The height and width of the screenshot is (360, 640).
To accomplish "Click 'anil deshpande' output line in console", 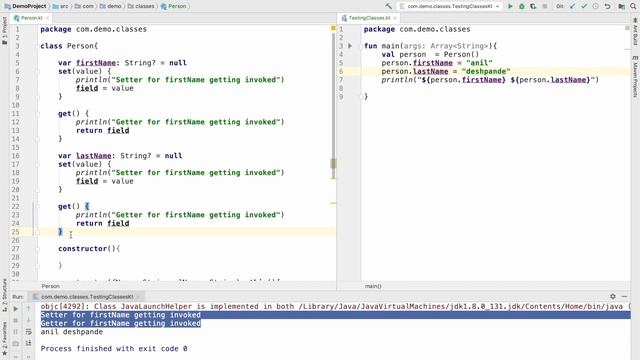I will tap(72, 332).
